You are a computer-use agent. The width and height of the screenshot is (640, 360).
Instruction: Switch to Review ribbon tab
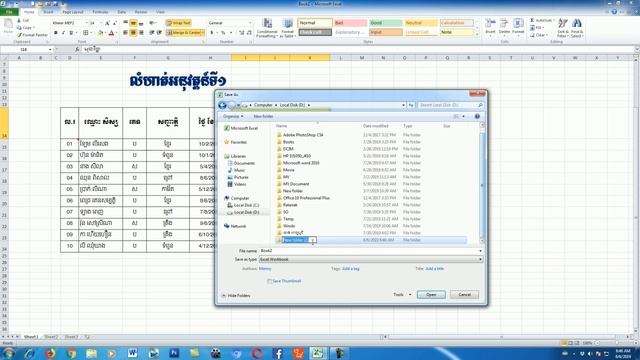coord(141,12)
